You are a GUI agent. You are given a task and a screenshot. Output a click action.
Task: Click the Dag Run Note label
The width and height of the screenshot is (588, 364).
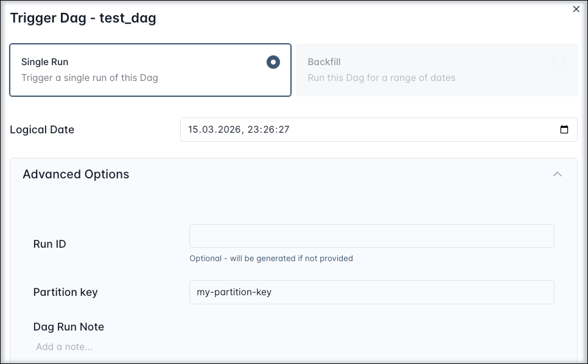(x=68, y=327)
